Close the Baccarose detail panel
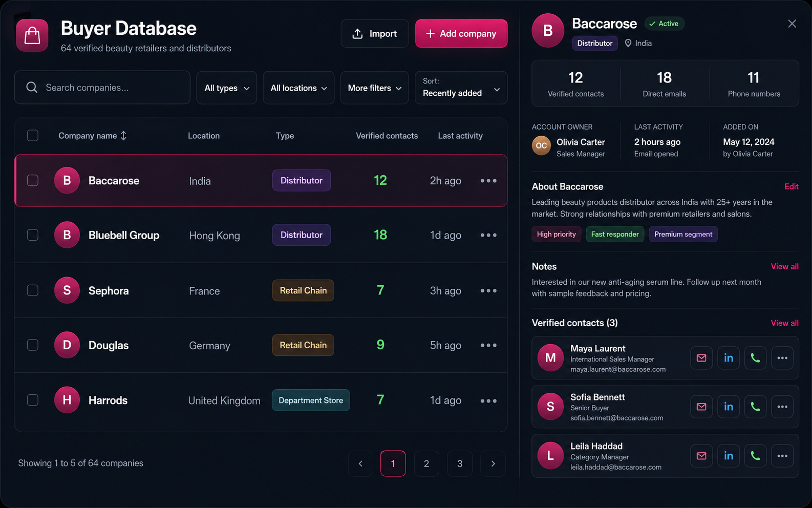This screenshot has width=812, height=508. click(792, 24)
